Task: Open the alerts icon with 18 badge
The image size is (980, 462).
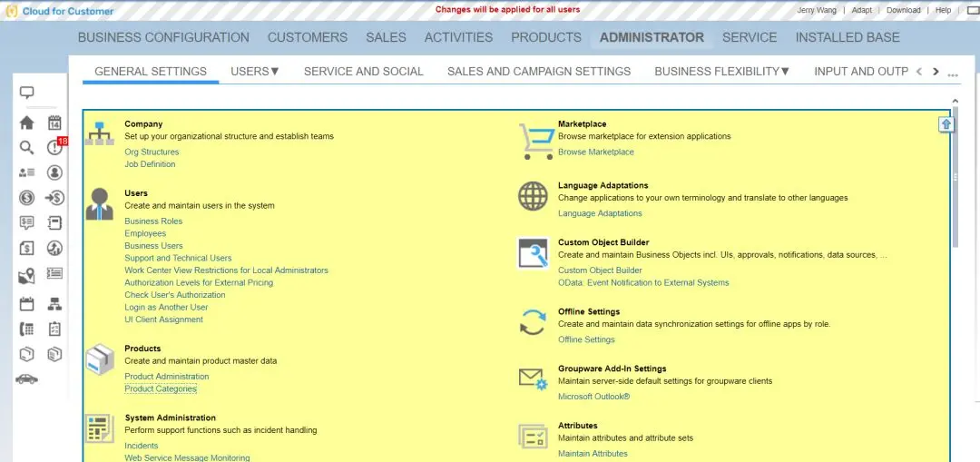Action: pos(55,148)
